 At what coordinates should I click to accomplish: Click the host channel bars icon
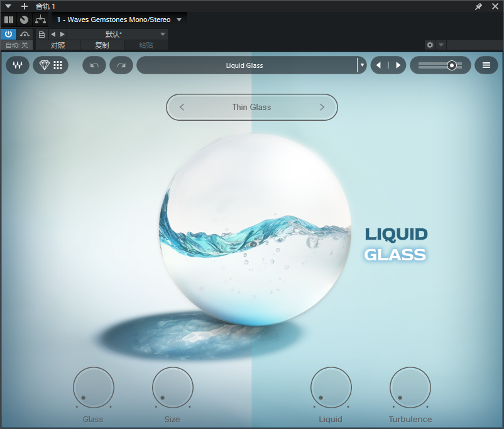(9, 19)
